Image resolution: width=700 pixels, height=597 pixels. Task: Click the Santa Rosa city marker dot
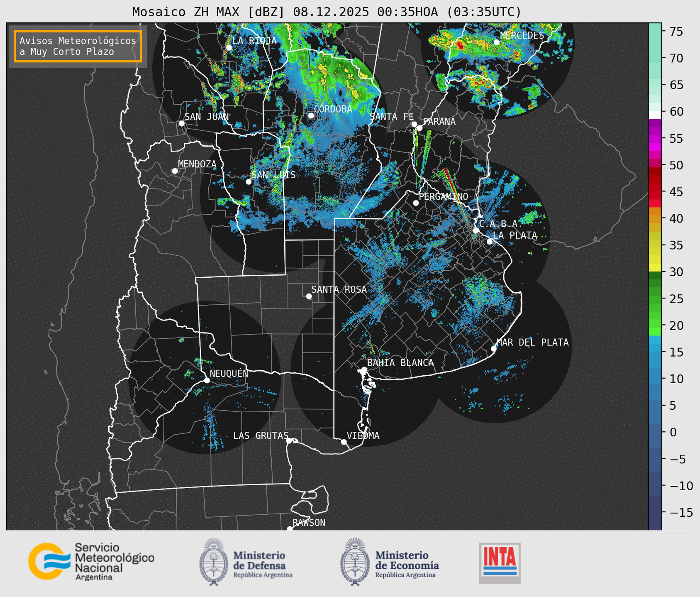[309, 296]
